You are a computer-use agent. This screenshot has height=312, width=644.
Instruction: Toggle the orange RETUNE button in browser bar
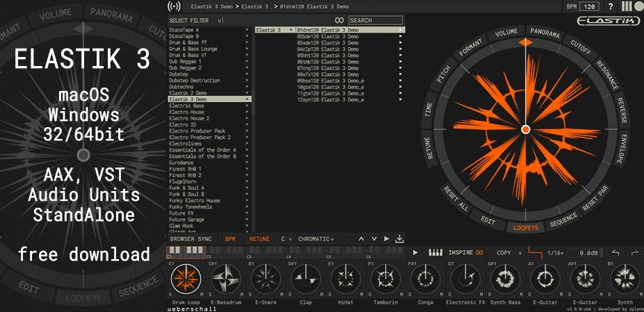259,239
